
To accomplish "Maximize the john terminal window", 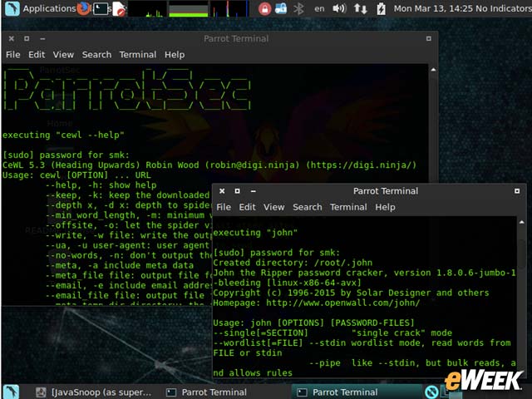I will 237,191.
